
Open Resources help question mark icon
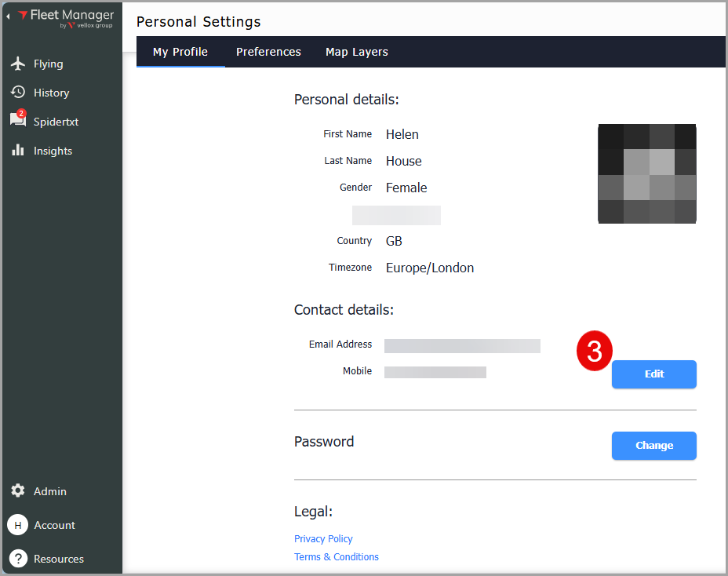(x=17, y=559)
